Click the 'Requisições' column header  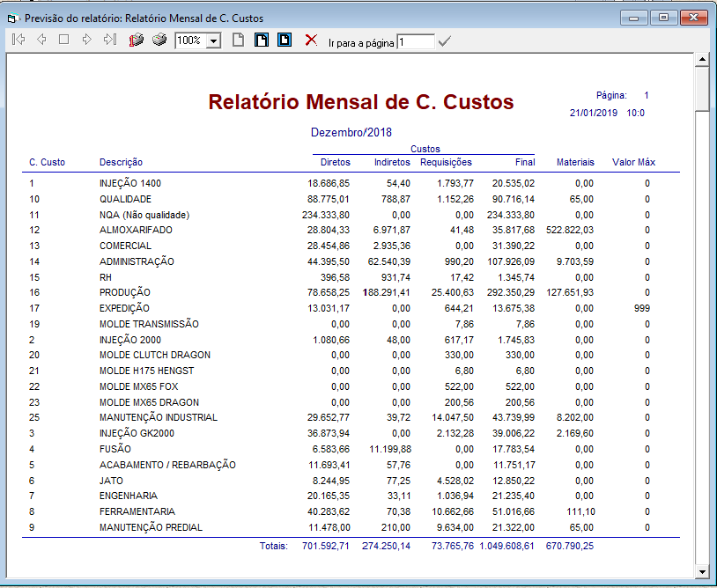pos(446,162)
